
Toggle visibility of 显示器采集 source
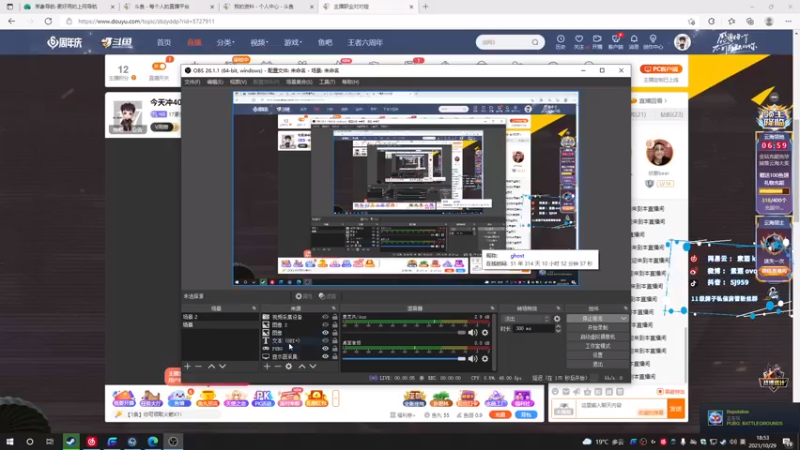325,356
